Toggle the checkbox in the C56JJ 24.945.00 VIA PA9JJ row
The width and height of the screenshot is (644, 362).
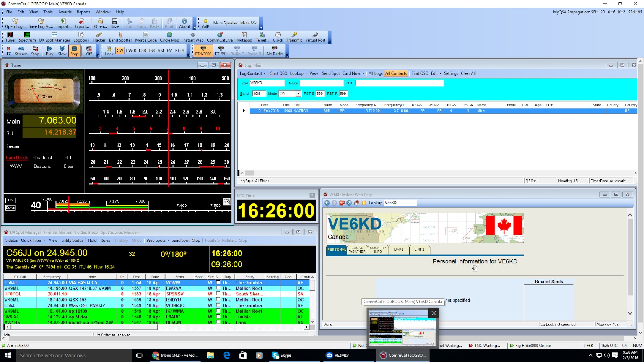218,282
